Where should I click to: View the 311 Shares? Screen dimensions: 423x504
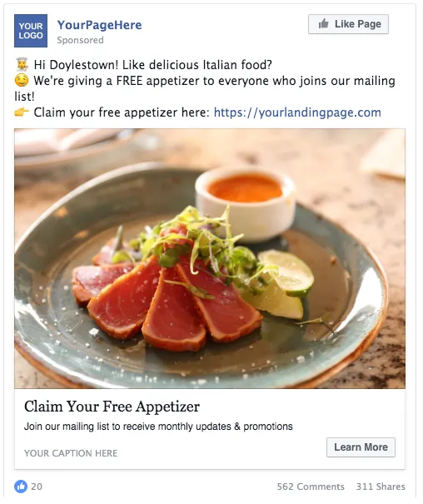(381, 487)
